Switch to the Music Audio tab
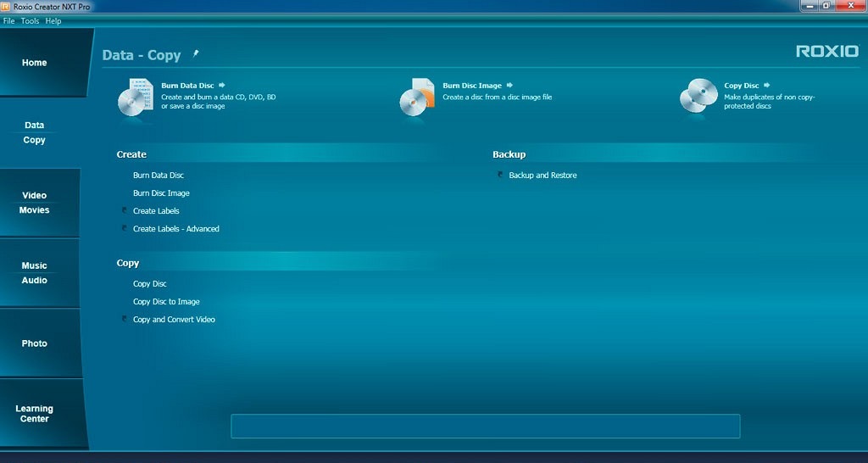Viewport: 868px width, 463px height. pos(40,273)
